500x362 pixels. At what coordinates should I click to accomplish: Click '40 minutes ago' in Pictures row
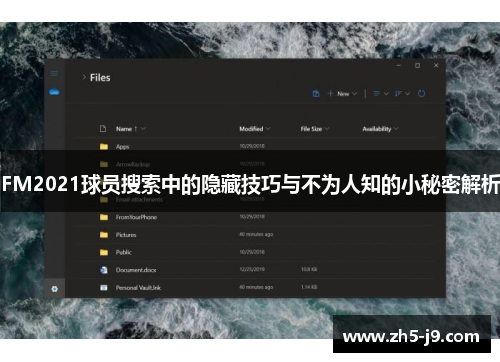[x=256, y=234]
